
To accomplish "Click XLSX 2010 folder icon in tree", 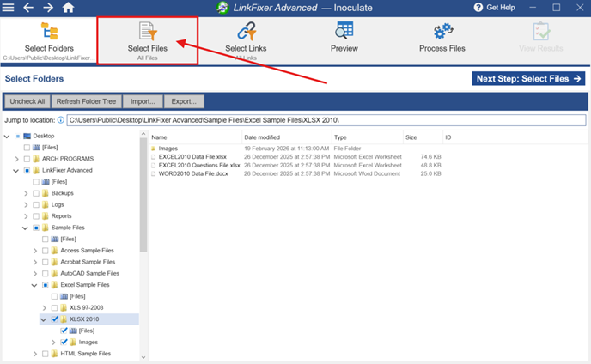I will pyautogui.click(x=64, y=319).
